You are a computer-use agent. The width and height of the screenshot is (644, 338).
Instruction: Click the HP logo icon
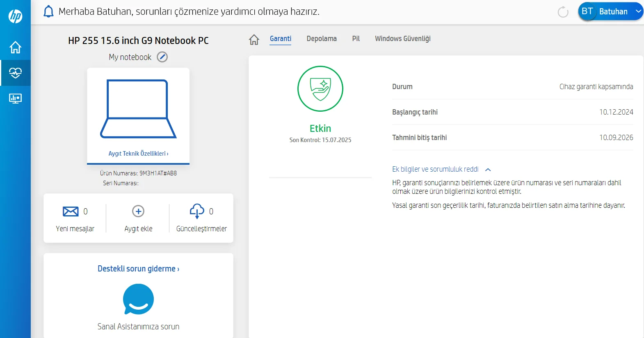15,16
